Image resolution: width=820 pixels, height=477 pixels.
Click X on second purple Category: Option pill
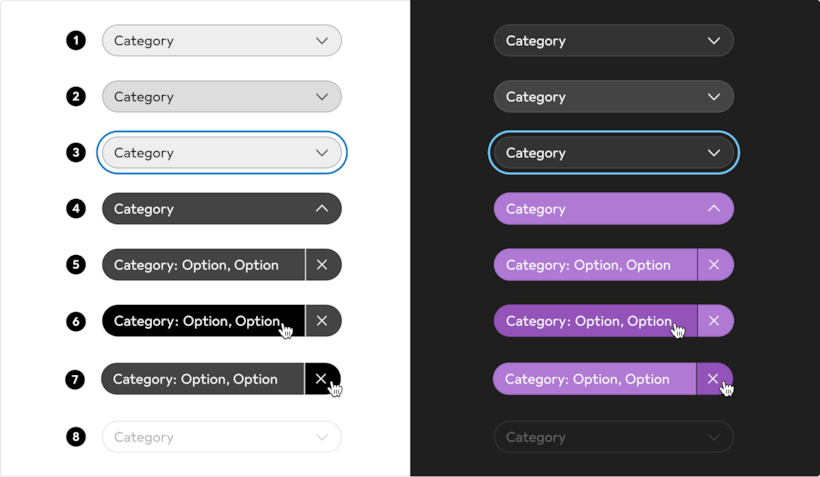pyautogui.click(x=714, y=321)
